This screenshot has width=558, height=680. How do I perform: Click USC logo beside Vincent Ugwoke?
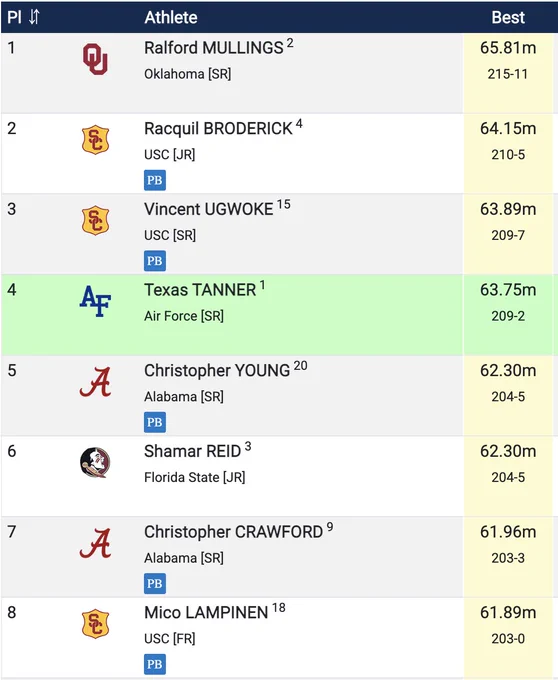coord(95,220)
